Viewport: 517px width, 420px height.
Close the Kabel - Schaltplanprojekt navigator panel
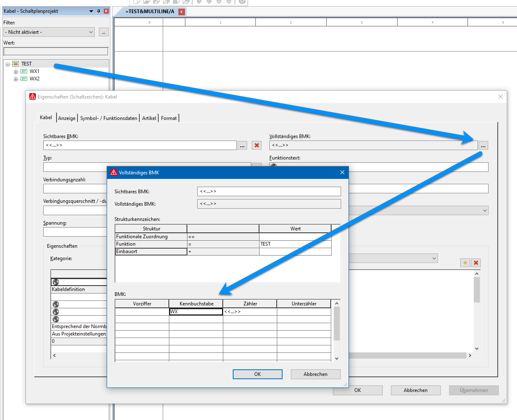click(x=106, y=11)
